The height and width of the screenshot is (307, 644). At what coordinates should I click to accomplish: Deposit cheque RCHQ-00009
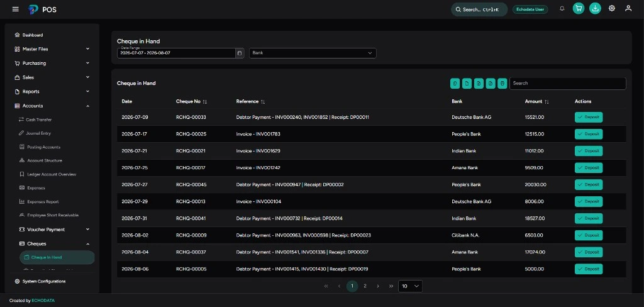coord(589,235)
